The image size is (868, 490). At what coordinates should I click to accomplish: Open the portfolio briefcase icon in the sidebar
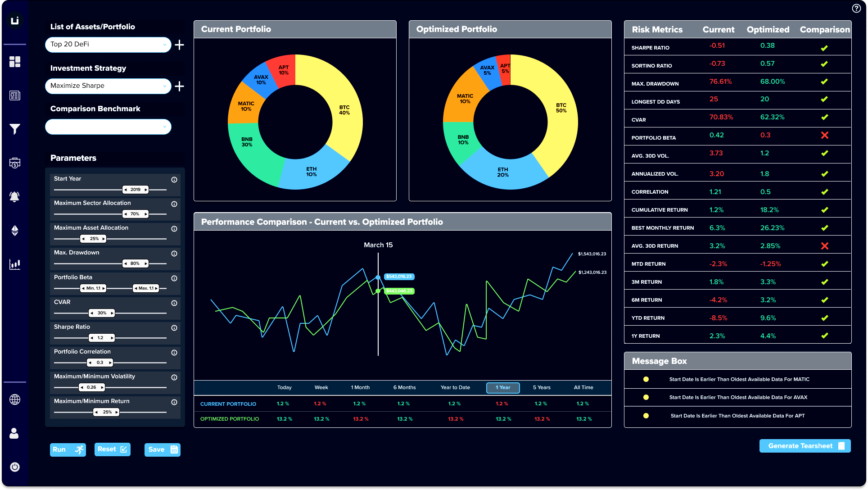tap(15, 163)
